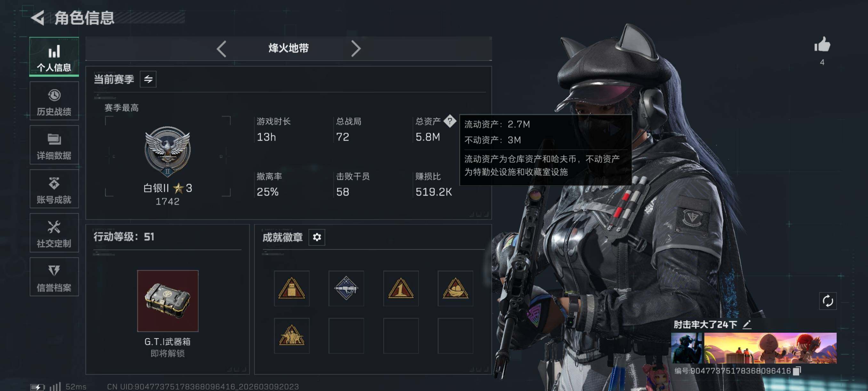The height and width of the screenshot is (391, 868).
Task: Copy the player ID number icon
Action: click(797, 371)
